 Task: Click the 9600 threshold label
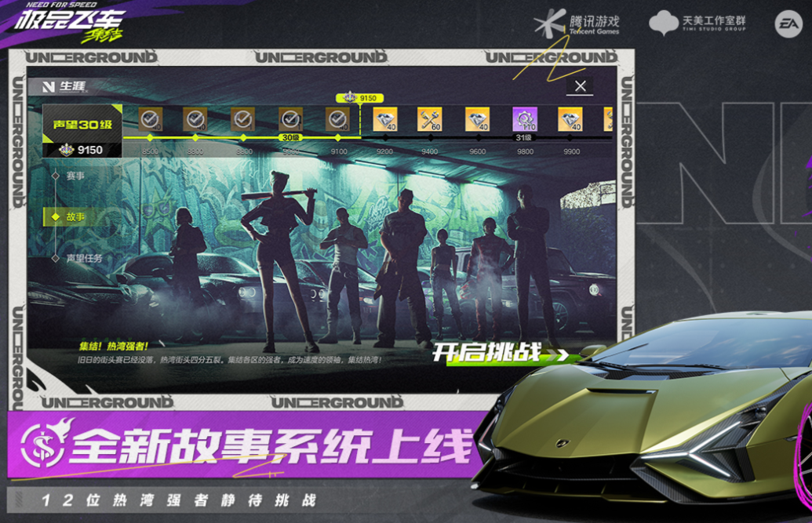pyautogui.click(x=478, y=151)
